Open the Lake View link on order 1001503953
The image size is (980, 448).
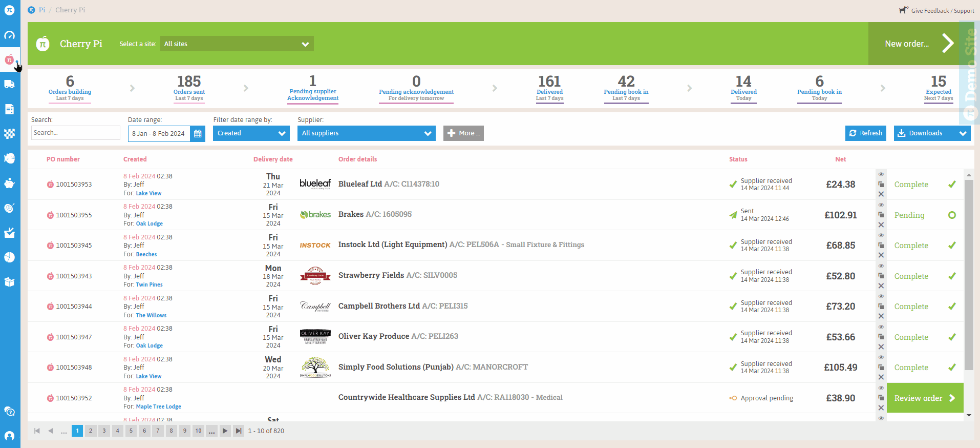click(x=148, y=193)
